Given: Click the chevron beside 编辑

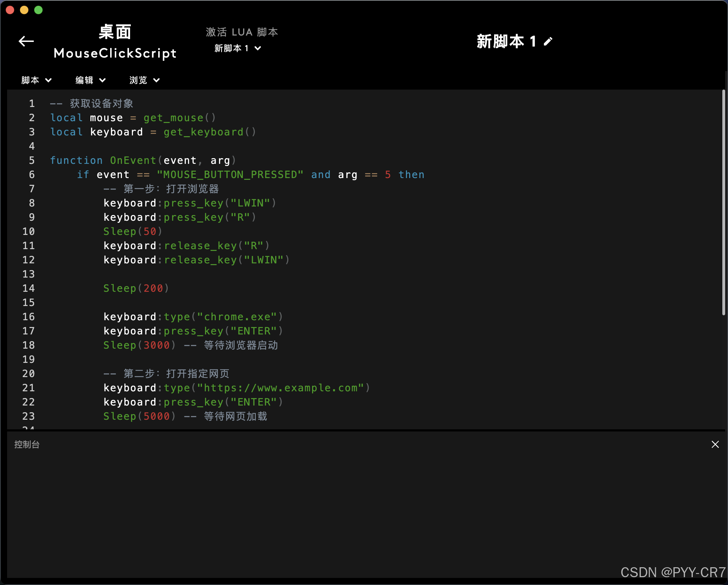Looking at the screenshot, I should (102, 80).
